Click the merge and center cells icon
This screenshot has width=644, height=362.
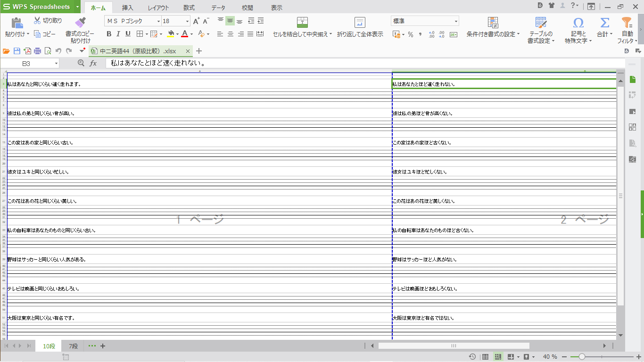click(x=302, y=22)
